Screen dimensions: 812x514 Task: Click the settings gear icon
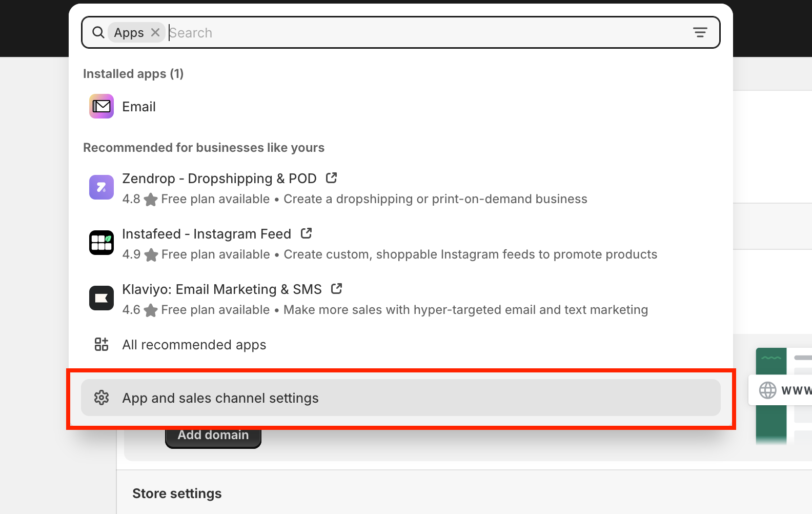[x=101, y=398]
